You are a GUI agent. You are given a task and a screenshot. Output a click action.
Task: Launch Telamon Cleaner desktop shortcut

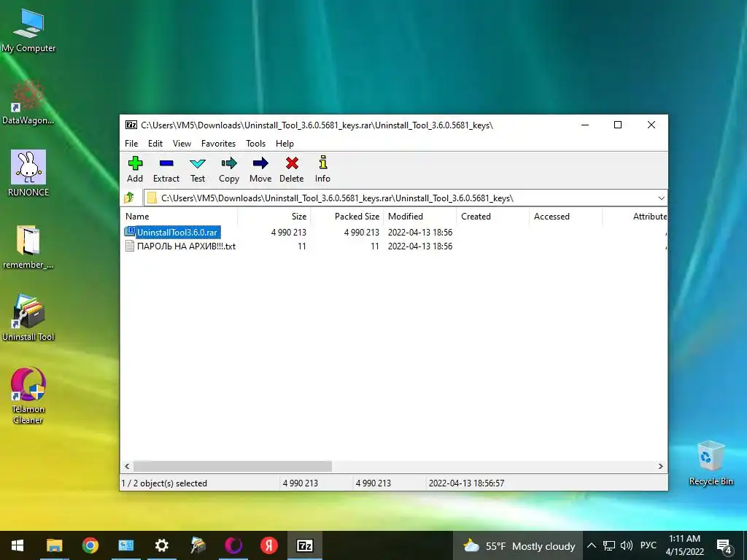click(x=28, y=394)
